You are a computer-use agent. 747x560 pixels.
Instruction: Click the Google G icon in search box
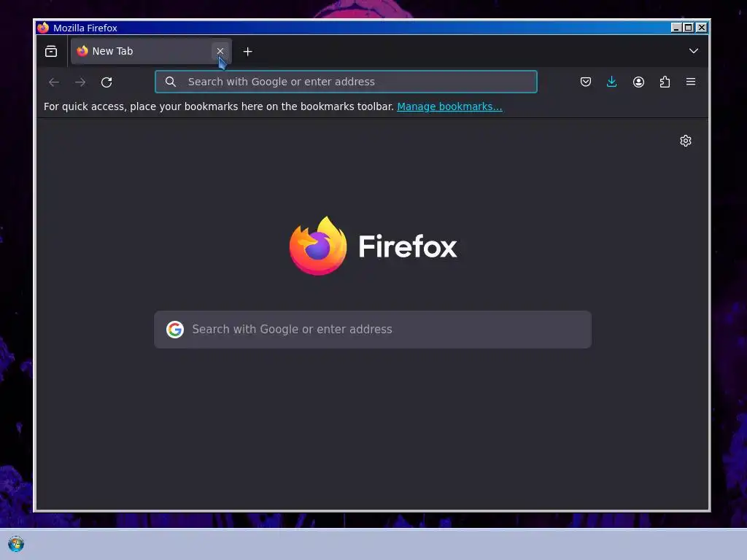(175, 330)
